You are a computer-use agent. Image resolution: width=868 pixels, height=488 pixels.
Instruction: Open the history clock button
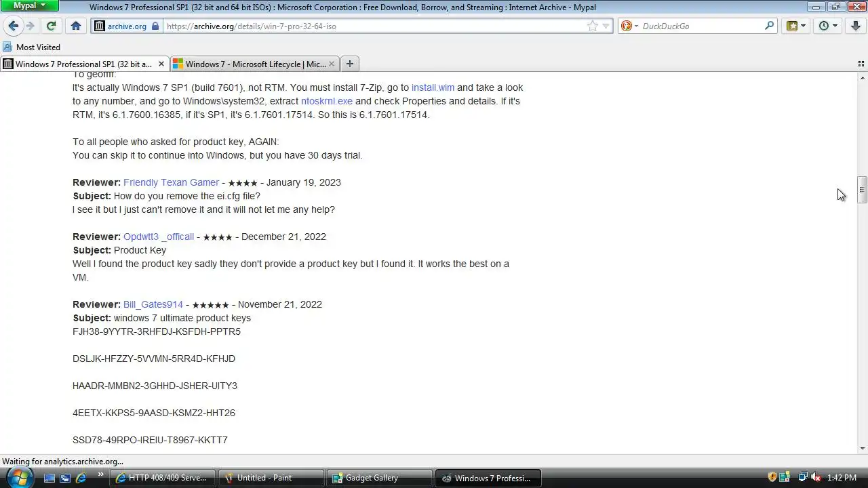[x=824, y=26]
